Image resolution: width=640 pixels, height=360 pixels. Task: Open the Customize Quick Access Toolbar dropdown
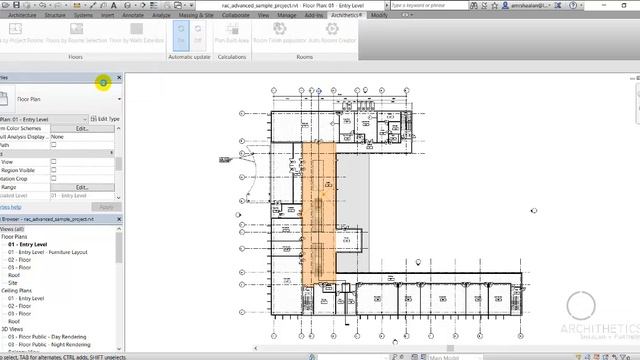[x=191, y=5]
